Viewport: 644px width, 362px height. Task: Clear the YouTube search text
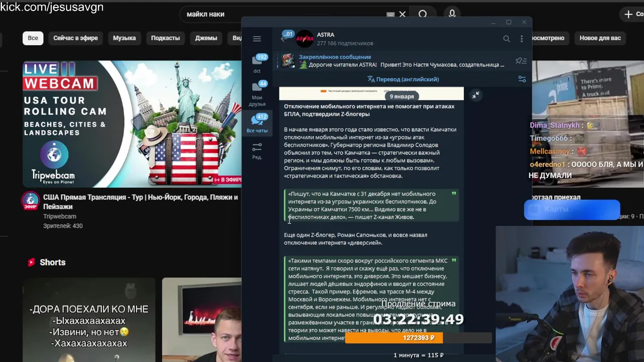(403, 15)
